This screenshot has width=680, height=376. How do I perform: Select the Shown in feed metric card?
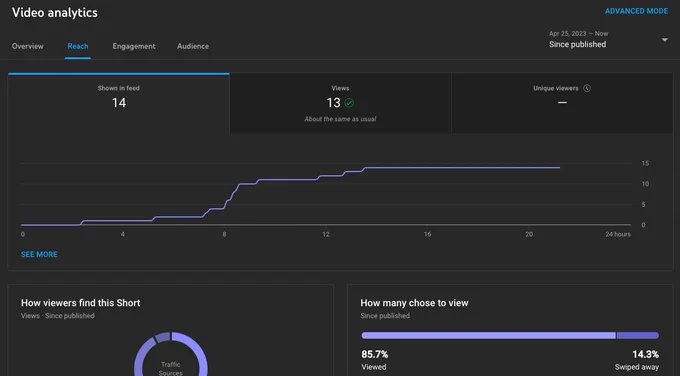[118, 103]
